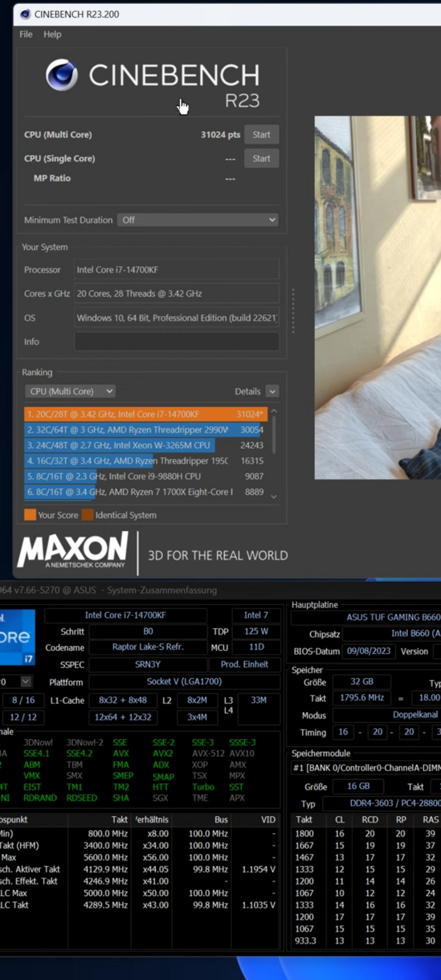Click the Speicher Größe 32 GB value

pos(362,681)
